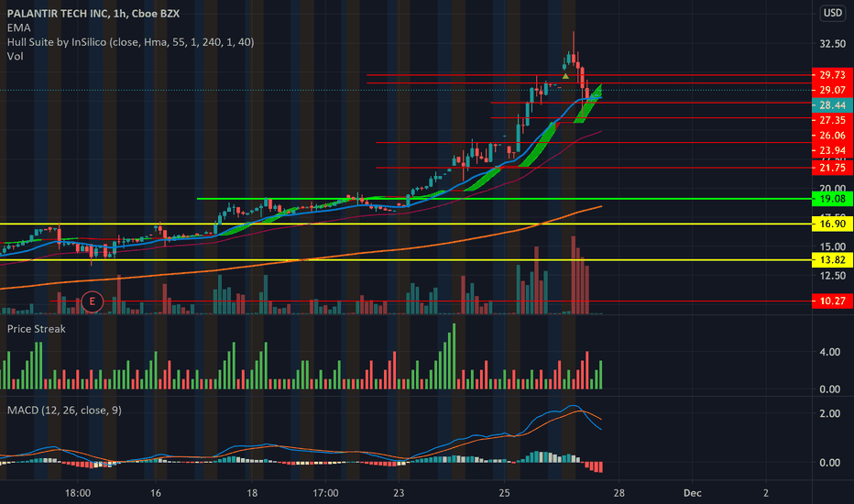
Task: Click the 4.00 Price Streak scale value
Action: coord(829,352)
